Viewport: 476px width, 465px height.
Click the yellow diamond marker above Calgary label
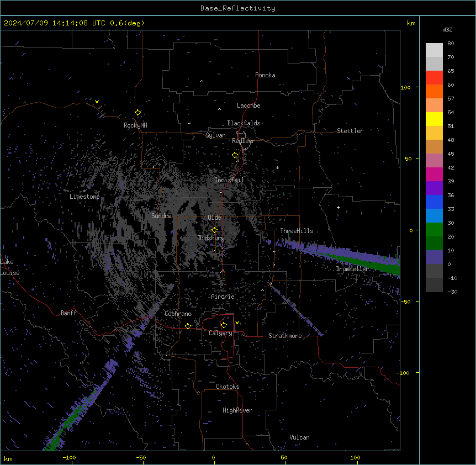tap(224, 325)
